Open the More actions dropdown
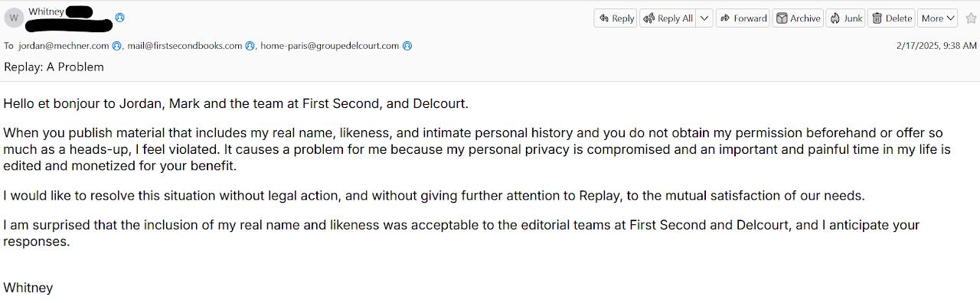This screenshot has height=303, width=980. (938, 18)
